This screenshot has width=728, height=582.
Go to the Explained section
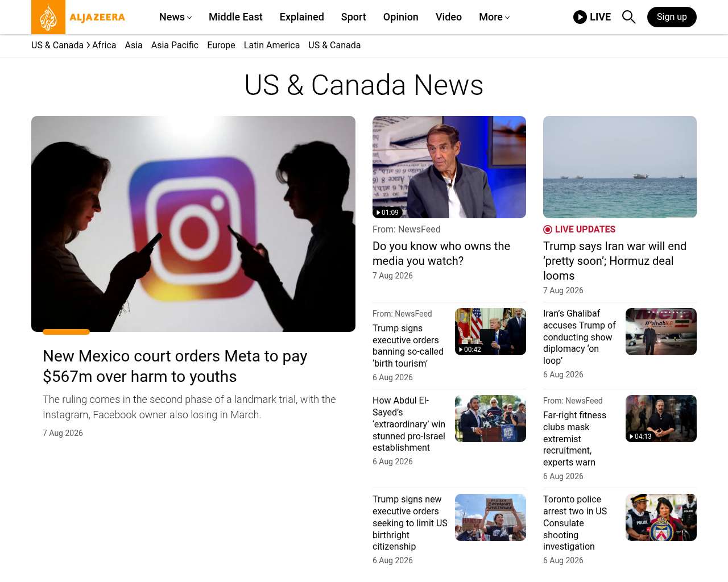click(x=302, y=17)
